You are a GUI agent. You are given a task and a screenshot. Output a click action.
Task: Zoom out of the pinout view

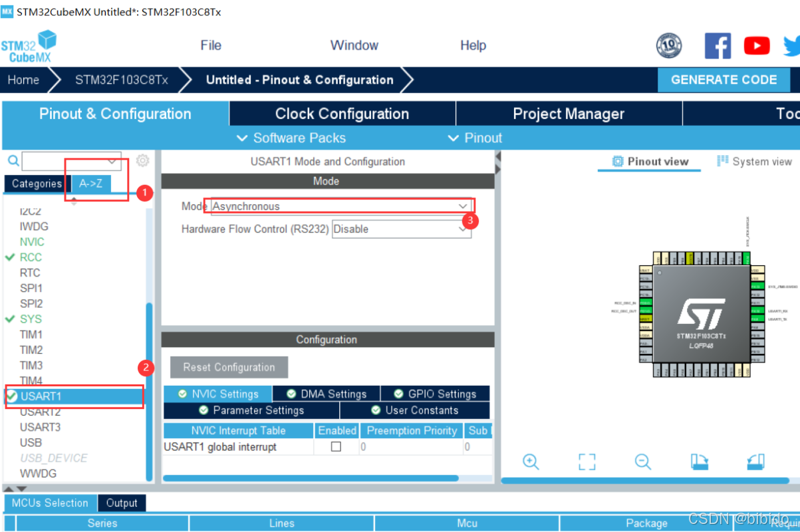click(x=642, y=462)
